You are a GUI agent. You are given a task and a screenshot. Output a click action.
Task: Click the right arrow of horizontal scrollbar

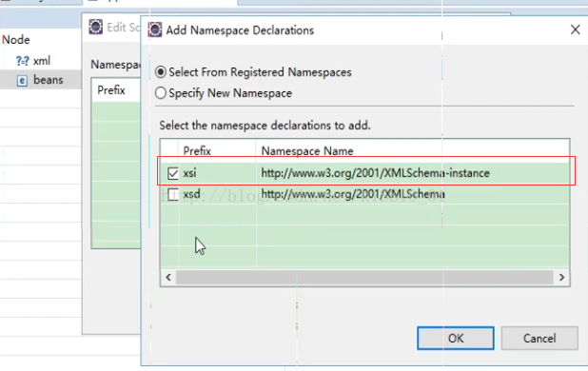coord(561,278)
